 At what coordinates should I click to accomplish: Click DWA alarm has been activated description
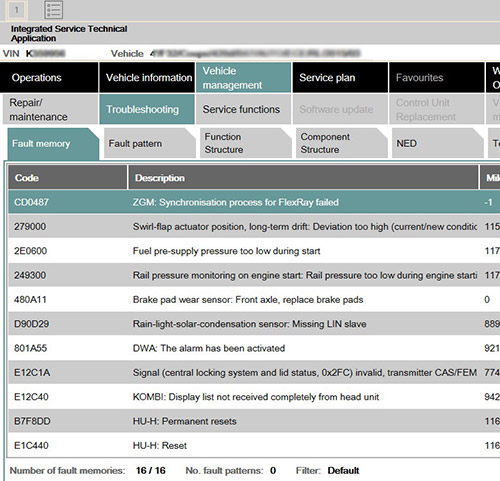coord(209,348)
